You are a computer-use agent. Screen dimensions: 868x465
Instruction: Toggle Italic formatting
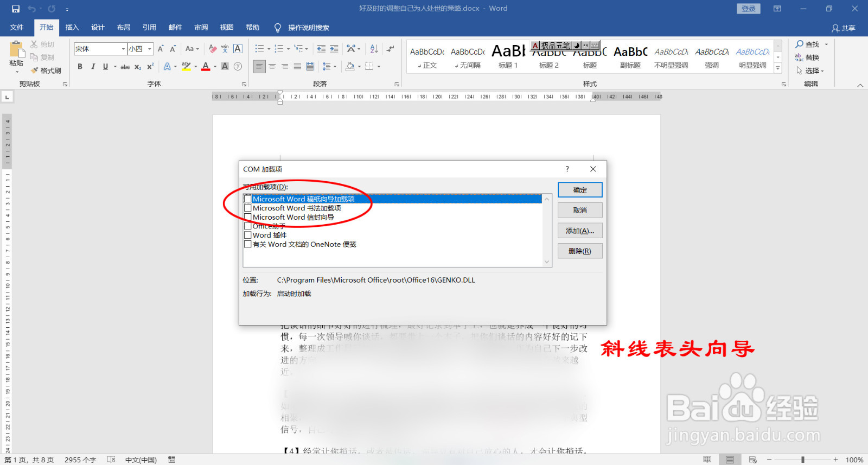click(93, 66)
